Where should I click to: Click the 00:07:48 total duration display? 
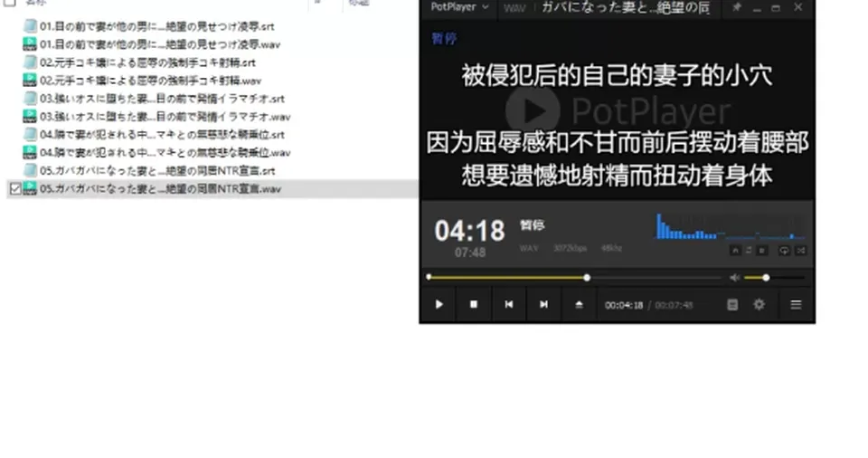[x=674, y=305]
